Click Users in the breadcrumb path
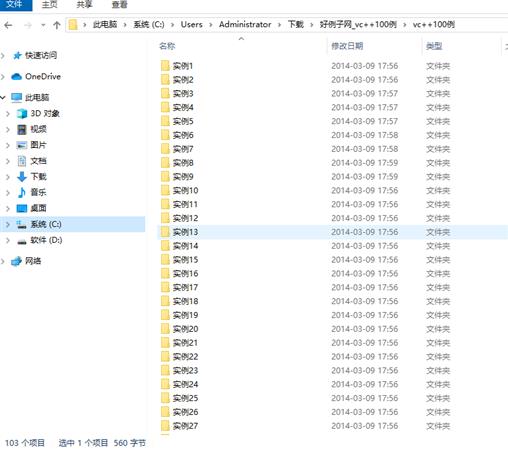The width and height of the screenshot is (508, 449). pyautogui.click(x=192, y=25)
